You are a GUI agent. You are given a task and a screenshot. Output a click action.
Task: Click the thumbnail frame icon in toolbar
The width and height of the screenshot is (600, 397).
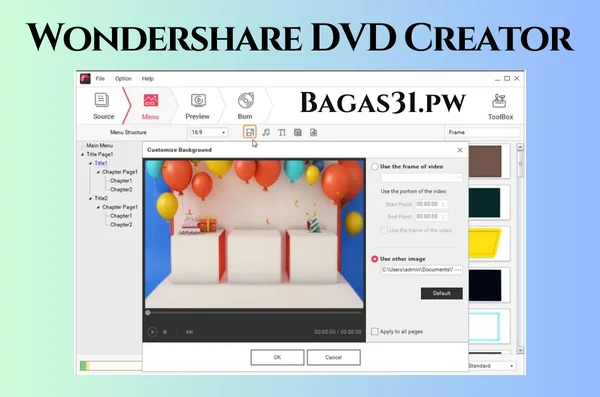298,132
